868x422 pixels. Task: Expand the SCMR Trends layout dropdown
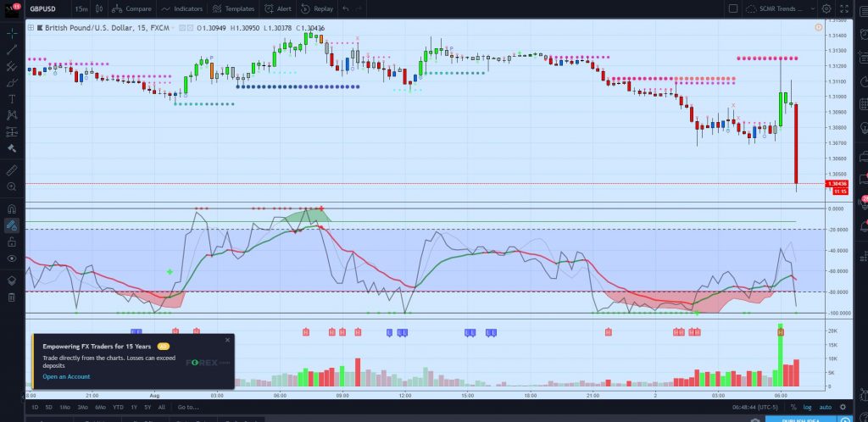click(x=780, y=8)
